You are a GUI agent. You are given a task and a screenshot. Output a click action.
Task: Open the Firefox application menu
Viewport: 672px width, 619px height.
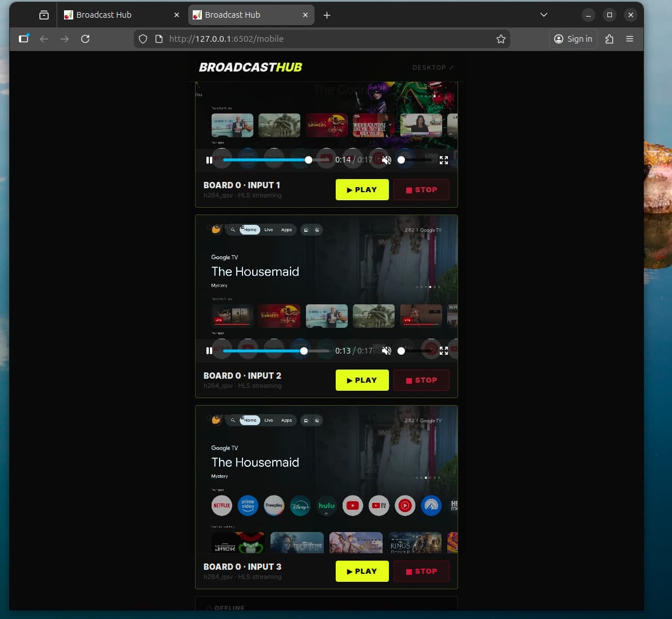click(x=630, y=39)
